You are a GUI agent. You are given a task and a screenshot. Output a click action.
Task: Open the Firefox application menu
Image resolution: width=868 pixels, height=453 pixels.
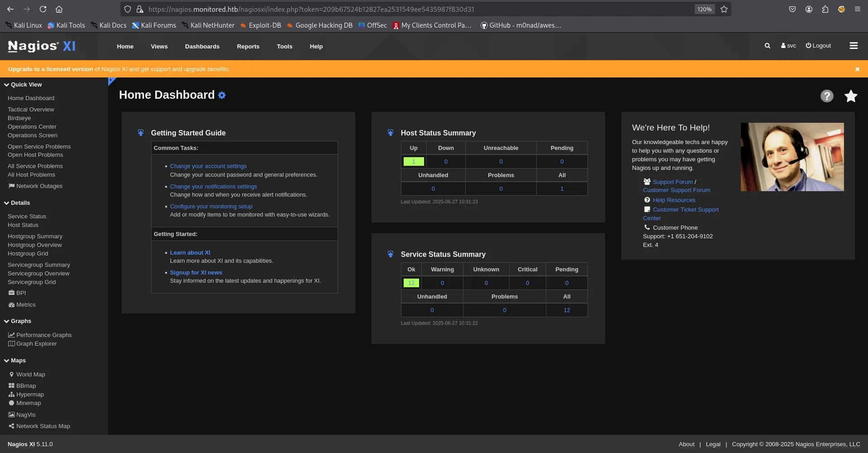(x=857, y=9)
